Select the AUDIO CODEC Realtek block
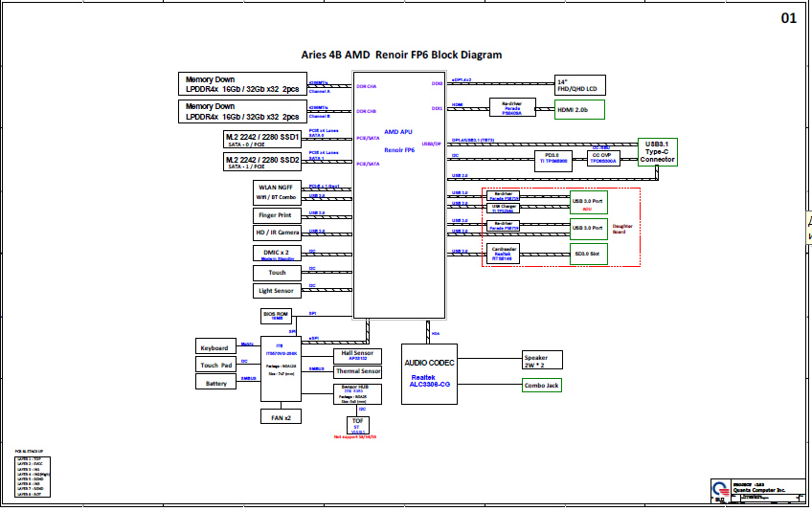Viewport: 812px width, 511px height. click(x=429, y=374)
